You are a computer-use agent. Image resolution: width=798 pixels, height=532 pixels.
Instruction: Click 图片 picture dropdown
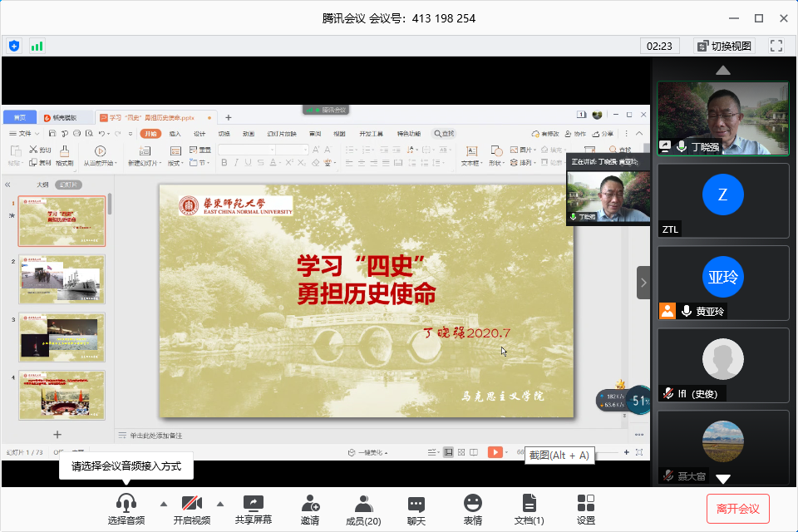[x=523, y=150]
